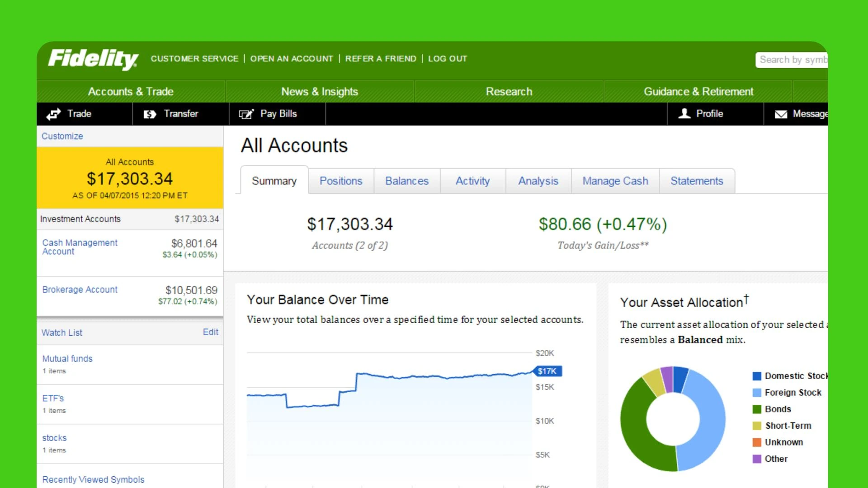
Task: Click the symbol search field
Action: click(791, 60)
